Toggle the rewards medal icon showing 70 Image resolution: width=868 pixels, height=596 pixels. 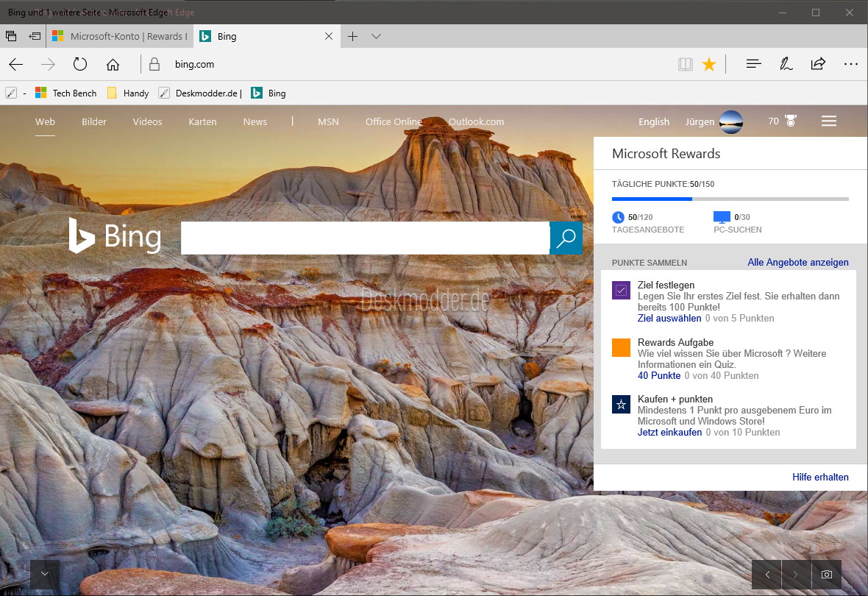pos(791,121)
